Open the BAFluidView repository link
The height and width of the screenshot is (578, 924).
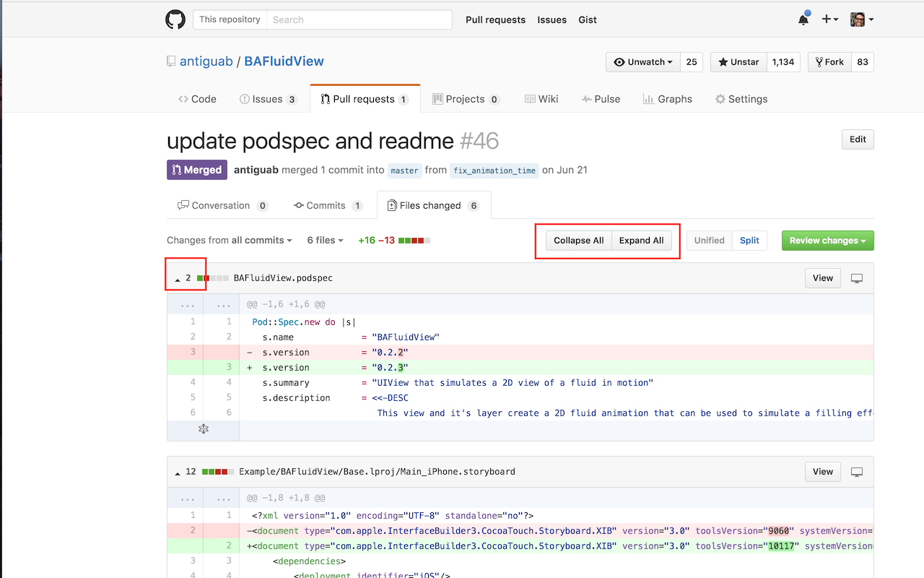click(x=284, y=61)
